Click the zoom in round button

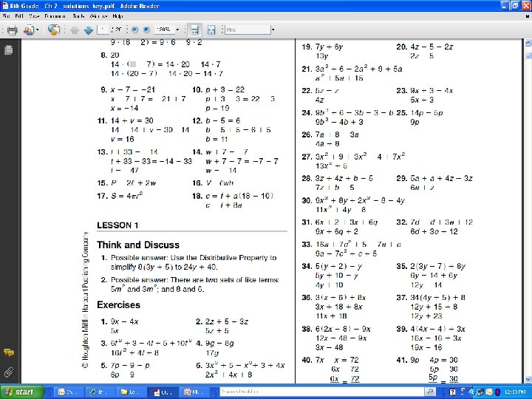pyautogui.click(x=146, y=30)
